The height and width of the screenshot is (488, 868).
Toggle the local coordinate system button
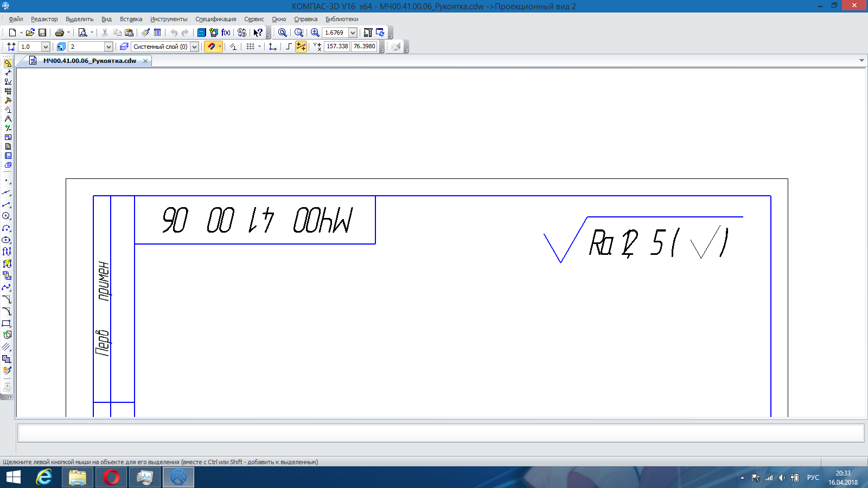point(272,47)
